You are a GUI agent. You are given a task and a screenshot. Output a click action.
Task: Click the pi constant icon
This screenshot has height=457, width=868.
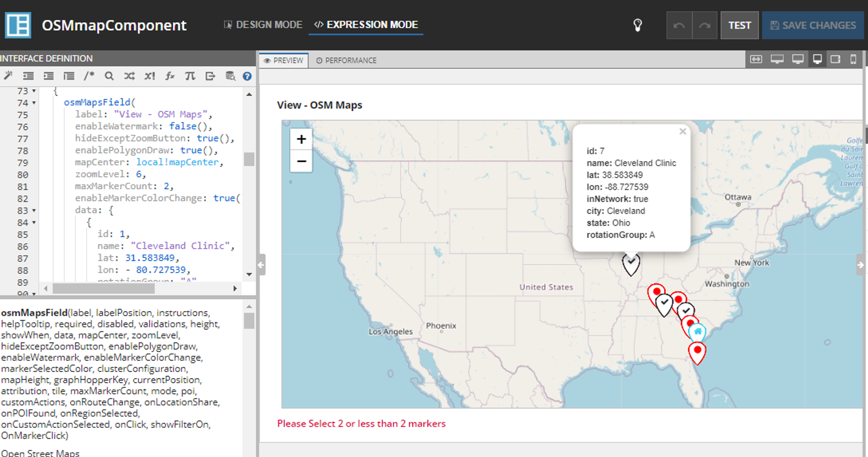tap(190, 76)
